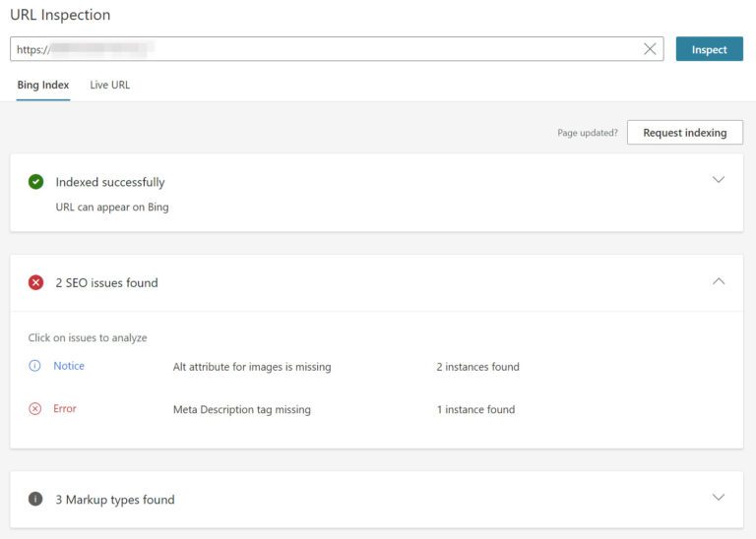This screenshot has height=539, width=756.
Task: Expand the Indexed successfully section chevron
Action: click(718, 180)
